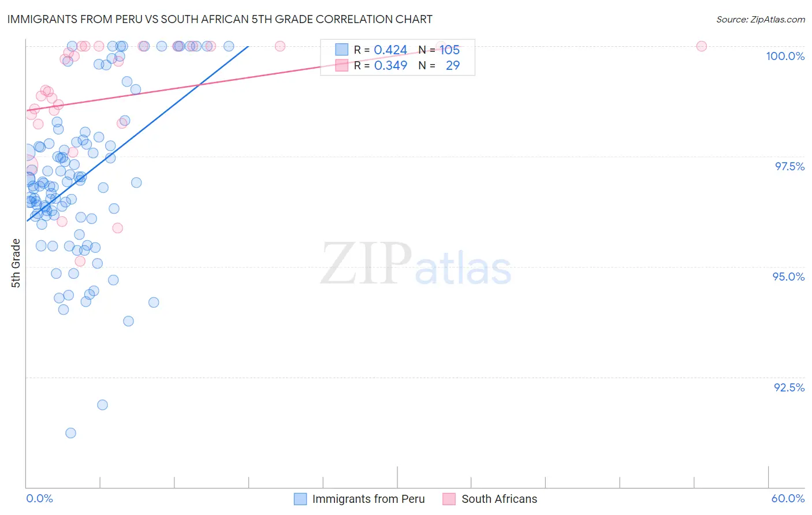
Task: Click the pink South Africans legend swatch
Action: point(449,499)
